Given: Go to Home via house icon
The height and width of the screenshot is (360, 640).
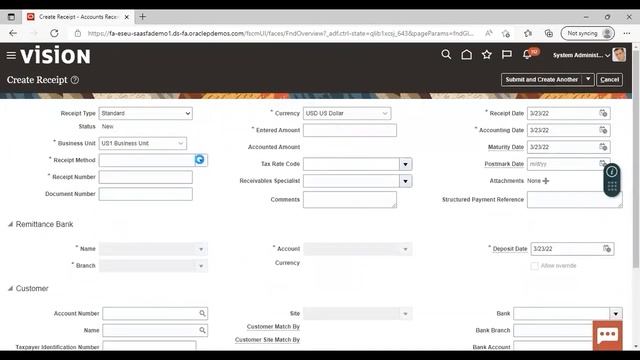Looking at the screenshot, I should pos(467,55).
